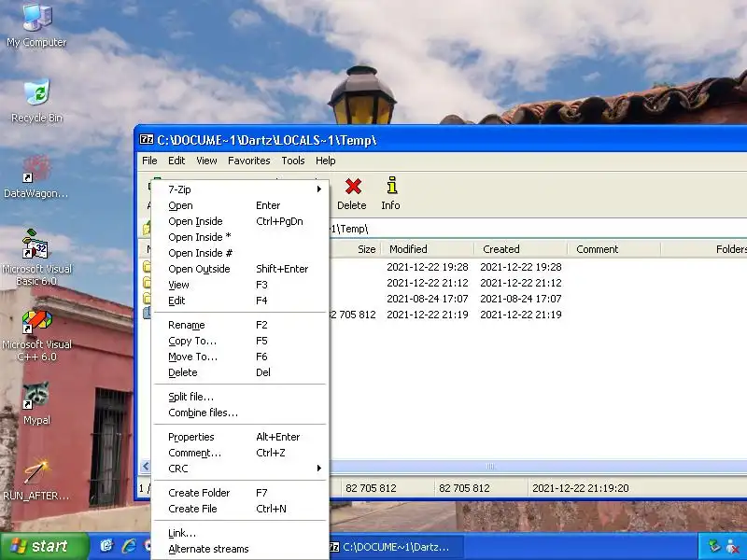The image size is (747, 560).
Task: Select the DataWagon desktop shortcut
Action: (x=35, y=177)
